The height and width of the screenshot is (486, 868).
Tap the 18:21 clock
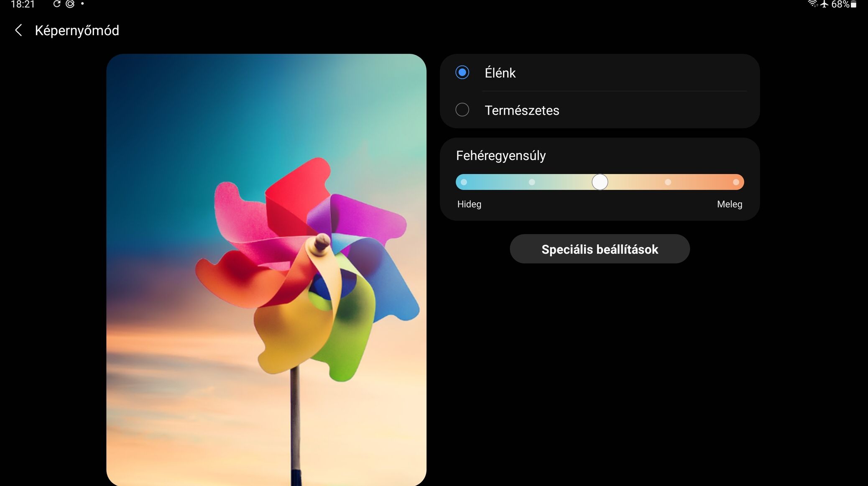coord(23,4)
